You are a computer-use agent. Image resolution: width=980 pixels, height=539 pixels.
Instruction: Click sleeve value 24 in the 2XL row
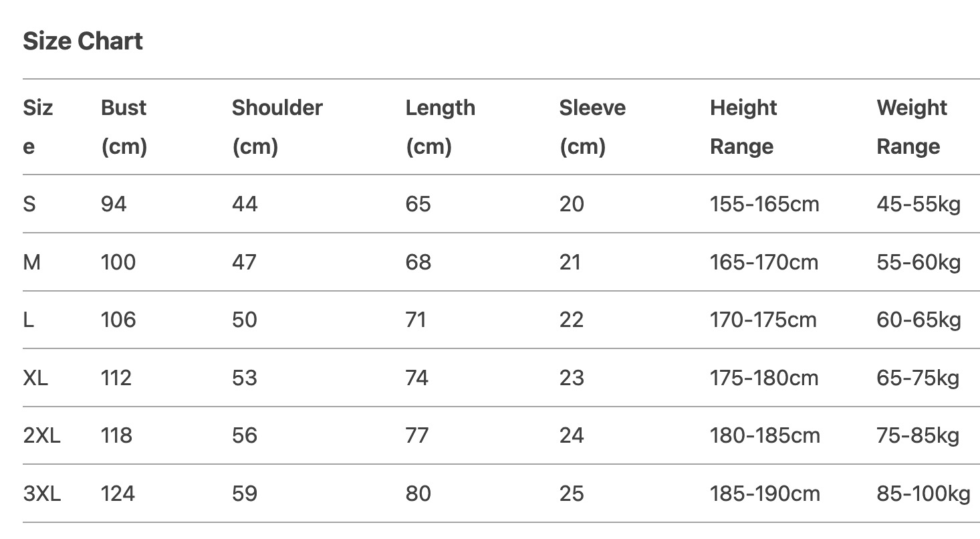pos(572,436)
